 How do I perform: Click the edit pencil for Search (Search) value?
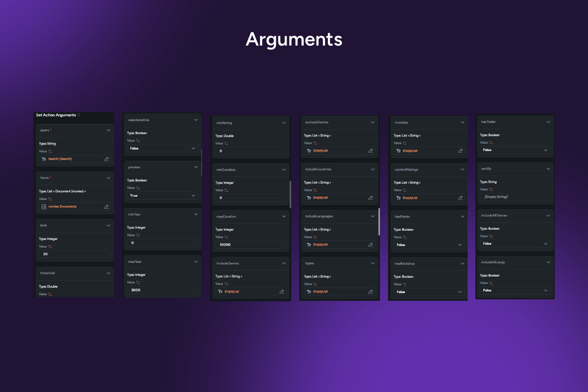(106, 159)
